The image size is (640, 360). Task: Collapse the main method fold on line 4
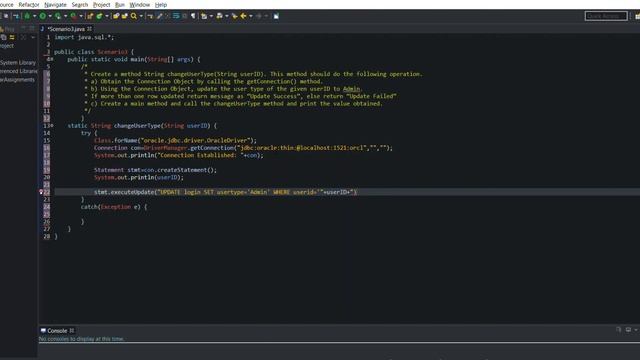point(51,59)
